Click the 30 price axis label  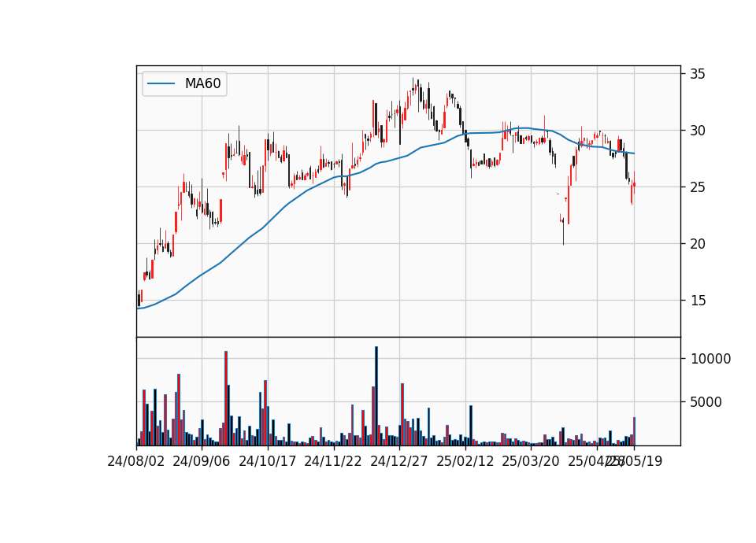(x=697, y=131)
